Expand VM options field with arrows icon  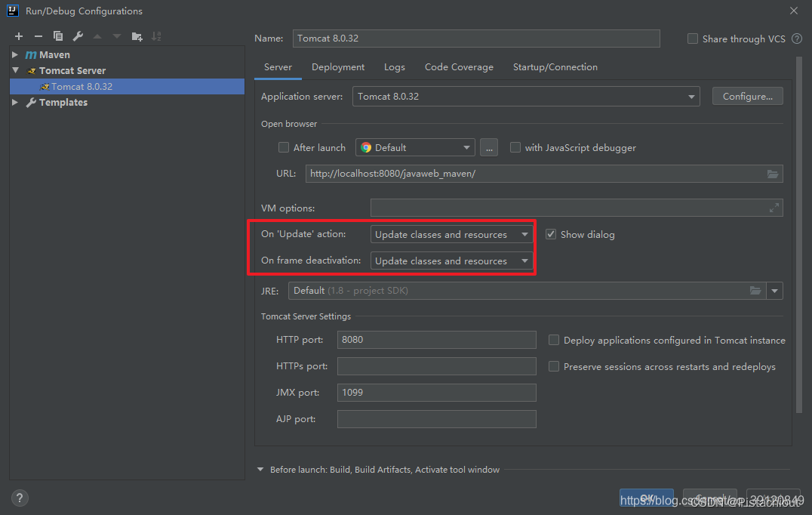click(774, 208)
